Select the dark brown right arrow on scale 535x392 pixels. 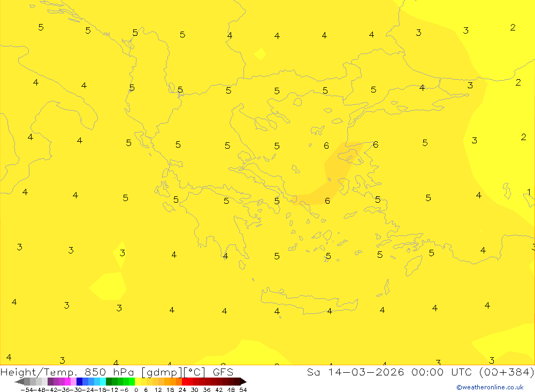point(243,382)
